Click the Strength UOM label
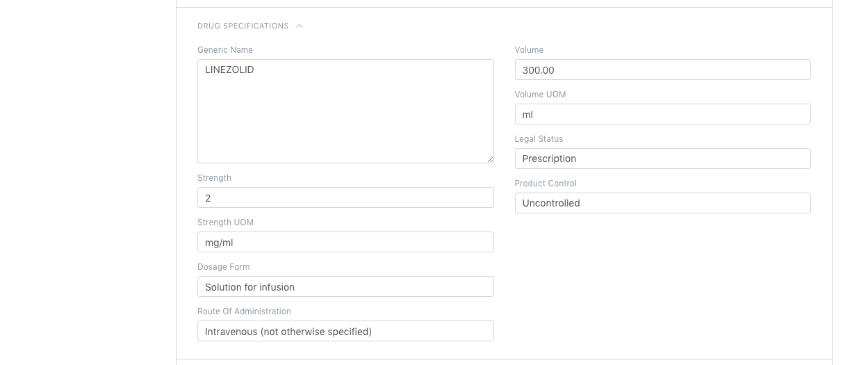Viewport: 868px width, 365px height. click(x=225, y=222)
